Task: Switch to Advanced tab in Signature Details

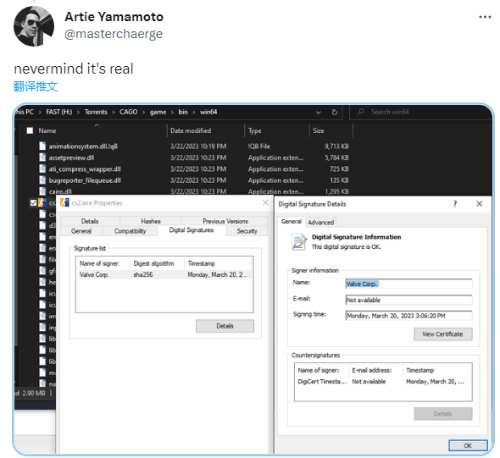Action: click(x=321, y=222)
